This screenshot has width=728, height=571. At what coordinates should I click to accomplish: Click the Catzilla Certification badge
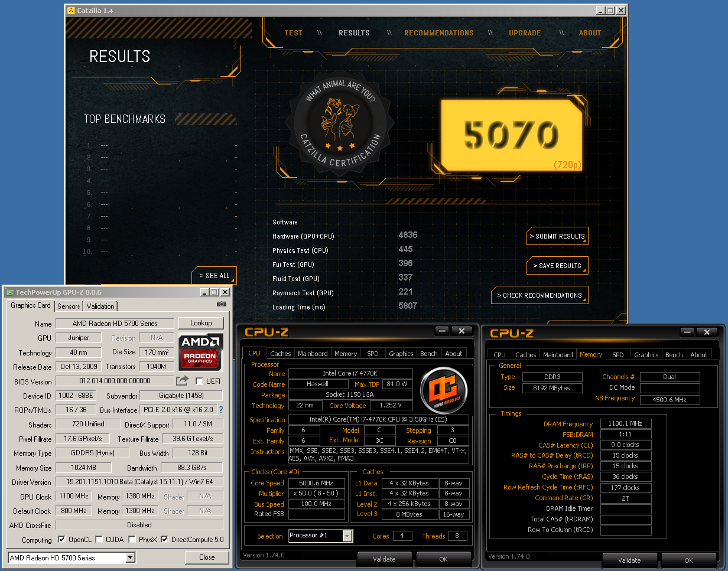tap(339, 123)
